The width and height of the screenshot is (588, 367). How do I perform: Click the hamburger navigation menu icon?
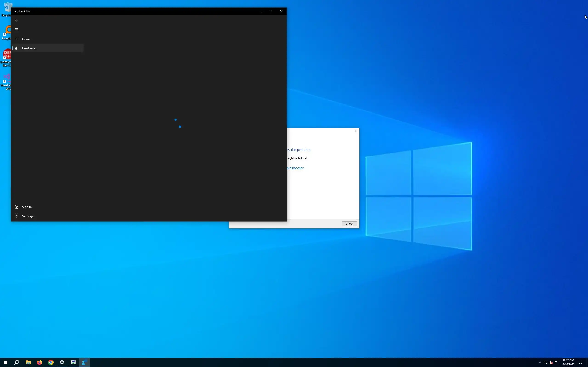pyautogui.click(x=17, y=30)
